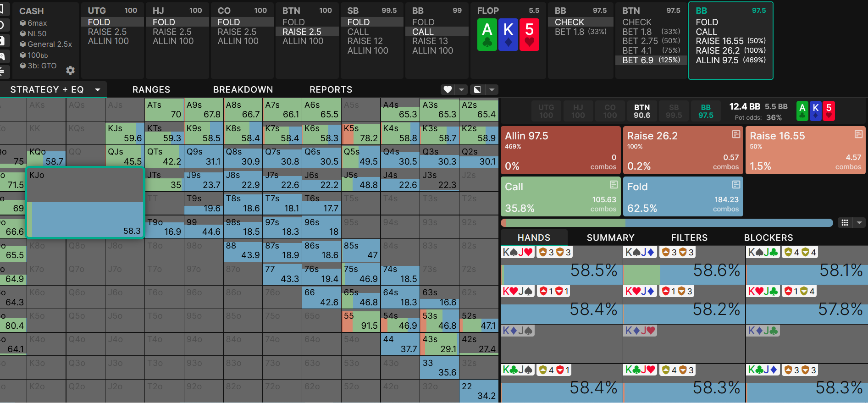The height and width of the screenshot is (403, 868).
Task: Click the heart favorite icon
Action: (448, 89)
